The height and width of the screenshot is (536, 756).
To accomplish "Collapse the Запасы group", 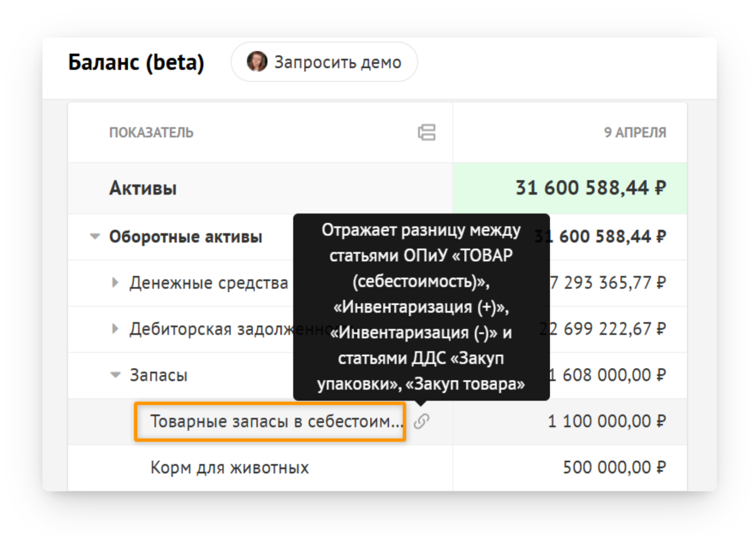I will click(x=115, y=375).
